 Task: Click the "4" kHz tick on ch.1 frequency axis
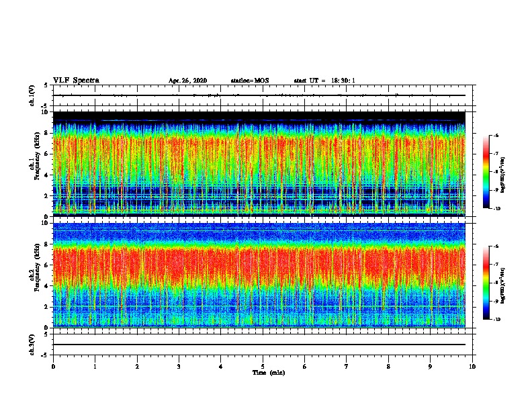point(47,175)
